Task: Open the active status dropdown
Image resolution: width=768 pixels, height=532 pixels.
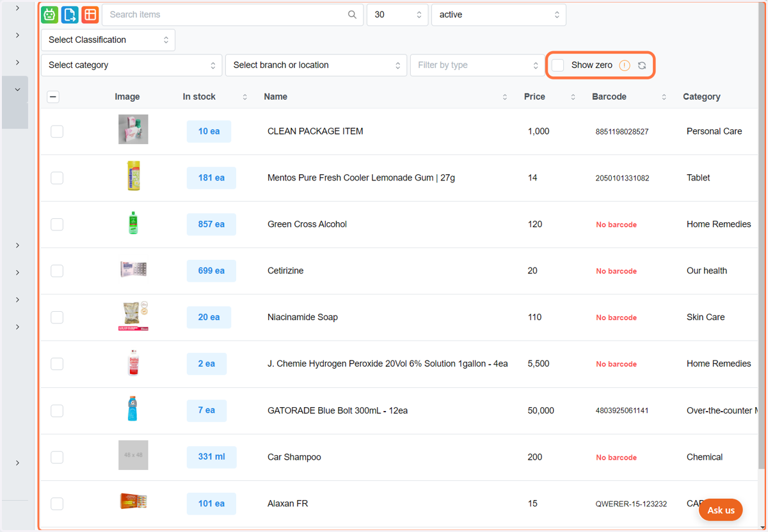Action: point(499,15)
